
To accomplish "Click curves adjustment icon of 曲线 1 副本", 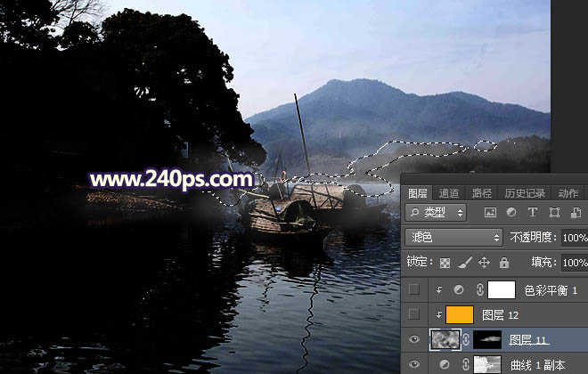I will pos(445,364).
